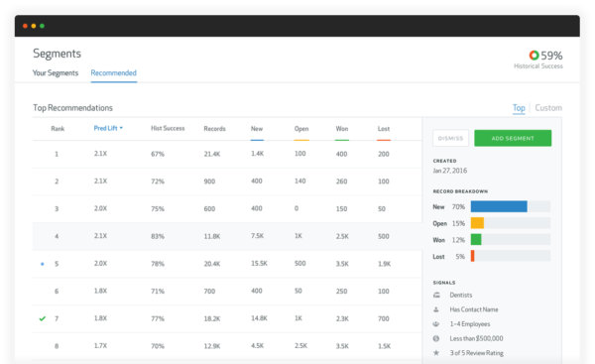Screen dimensions: 595x364
Task: Select the rank 4 segment row
Action: click(227, 236)
